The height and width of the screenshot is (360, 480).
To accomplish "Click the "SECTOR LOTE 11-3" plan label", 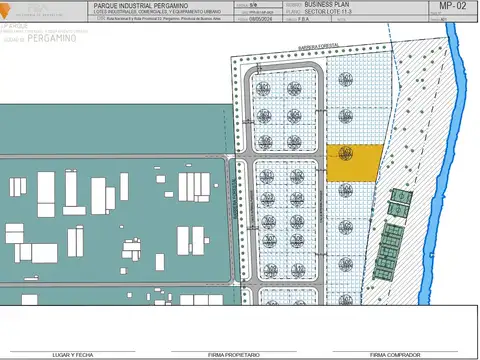I will (328, 12).
